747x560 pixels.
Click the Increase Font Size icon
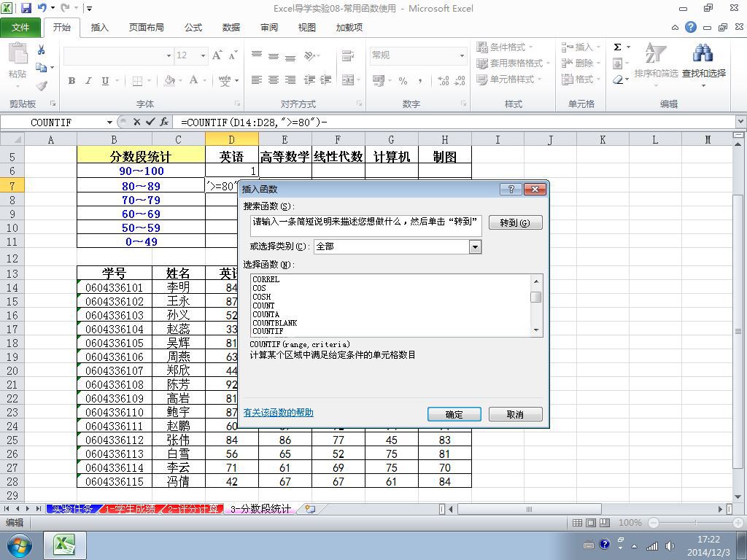click(x=217, y=55)
